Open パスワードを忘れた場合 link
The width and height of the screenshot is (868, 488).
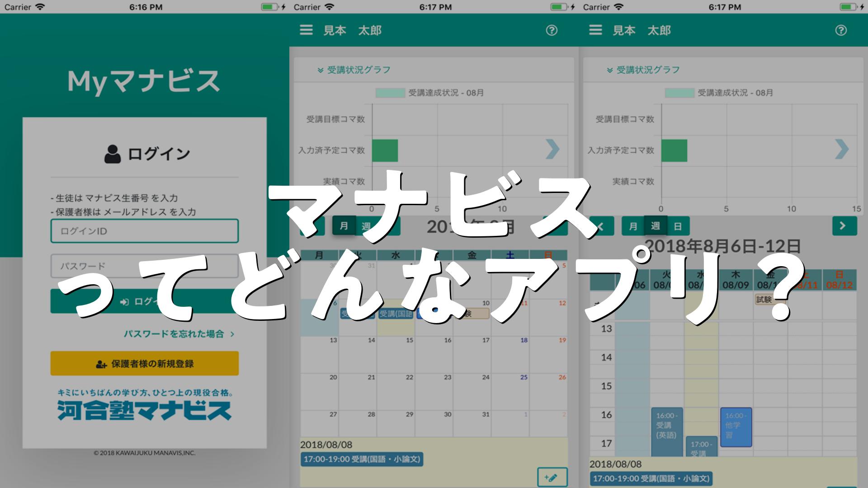pyautogui.click(x=179, y=334)
